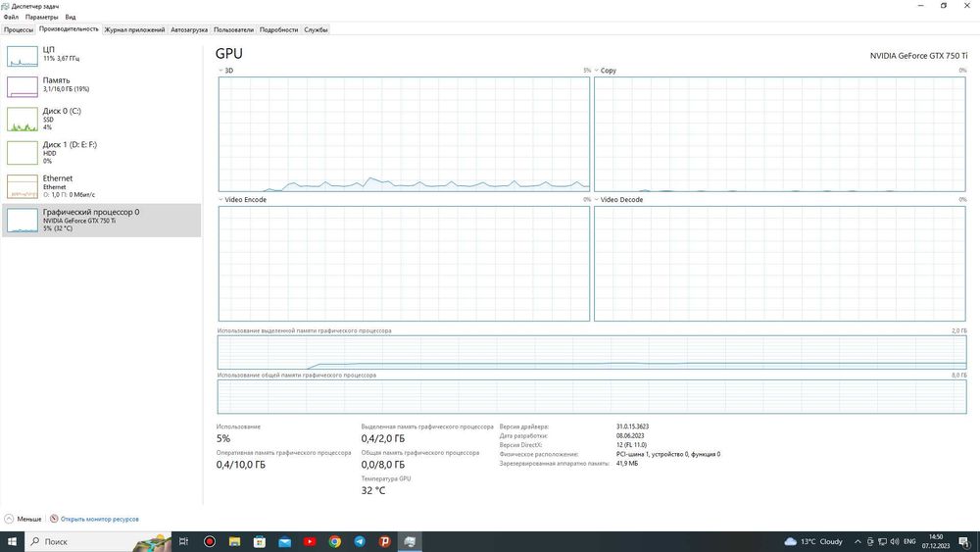
Task: Open the 13°C Cloudy weather widget
Action: point(813,541)
